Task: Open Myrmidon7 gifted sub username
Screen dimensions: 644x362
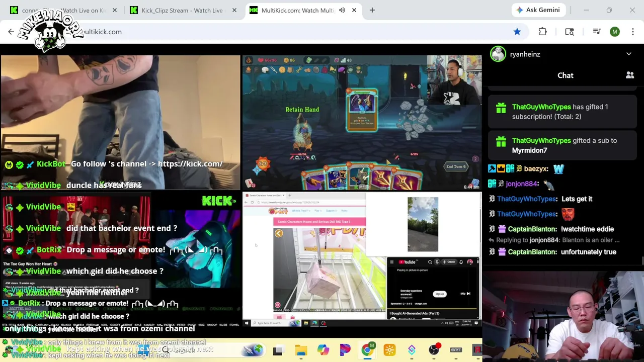Action: (x=529, y=150)
